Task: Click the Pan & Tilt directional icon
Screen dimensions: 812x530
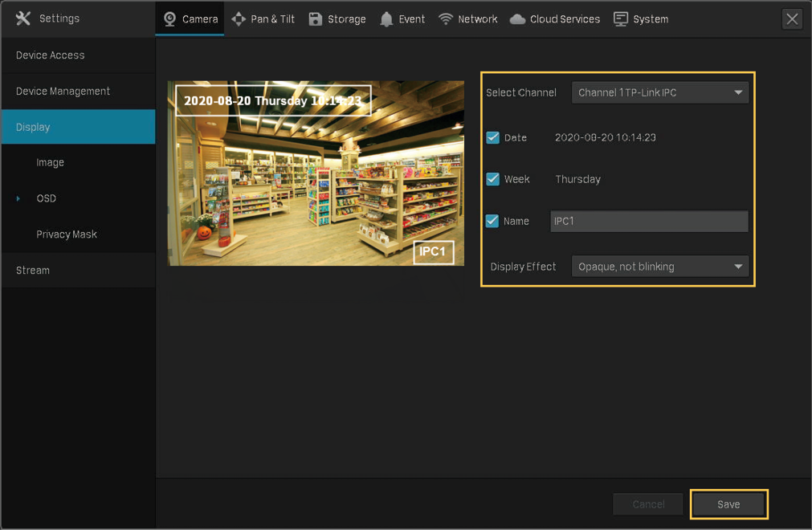Action: pos(239,19)
